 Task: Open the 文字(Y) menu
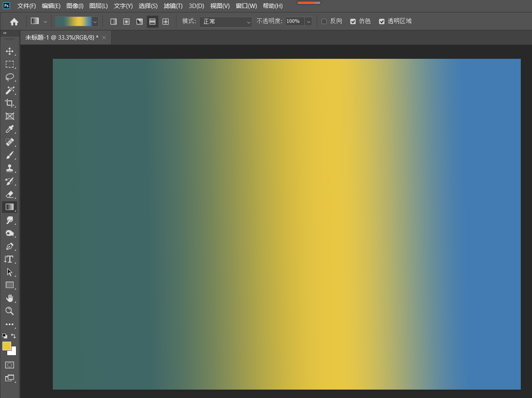click(123, 6)
